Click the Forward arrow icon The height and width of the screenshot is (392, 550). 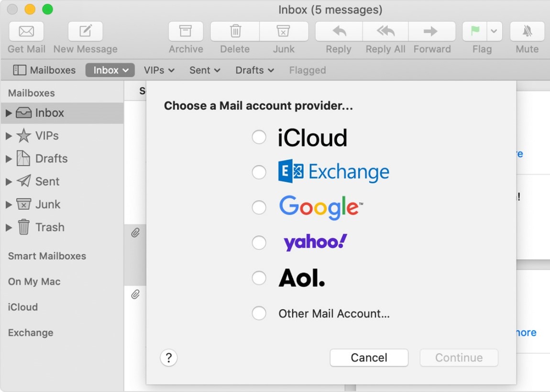pos(431,31)
